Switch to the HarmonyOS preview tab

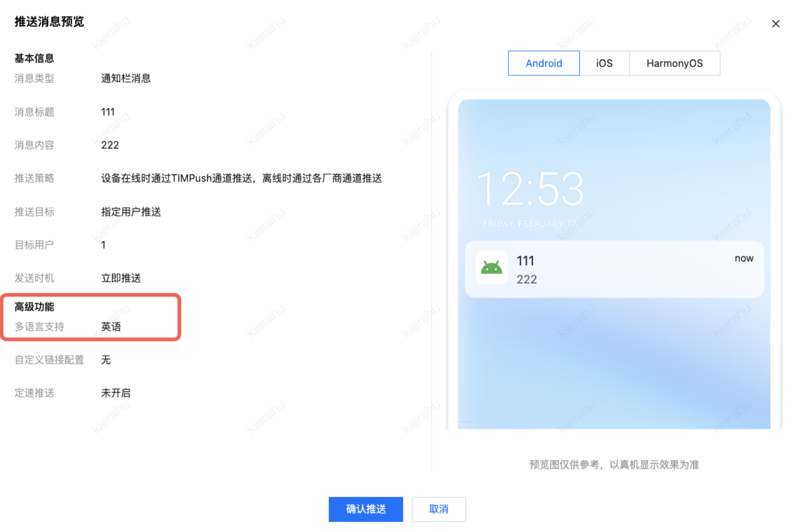coord(674,63)
